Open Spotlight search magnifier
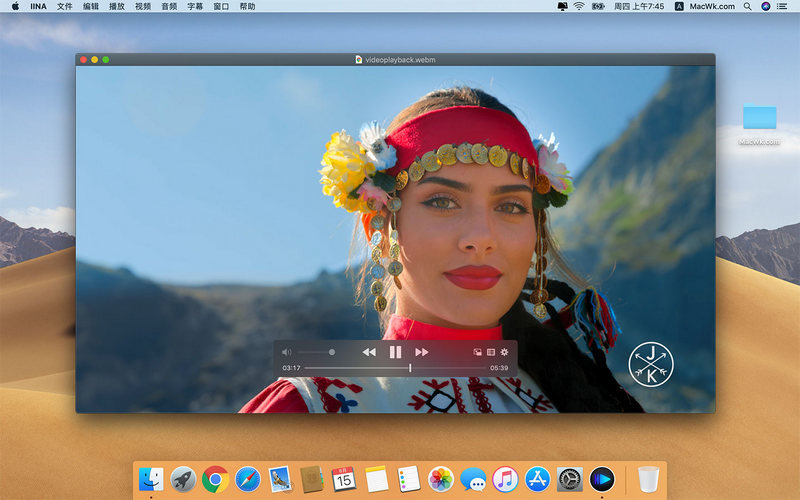 point(747,6)
